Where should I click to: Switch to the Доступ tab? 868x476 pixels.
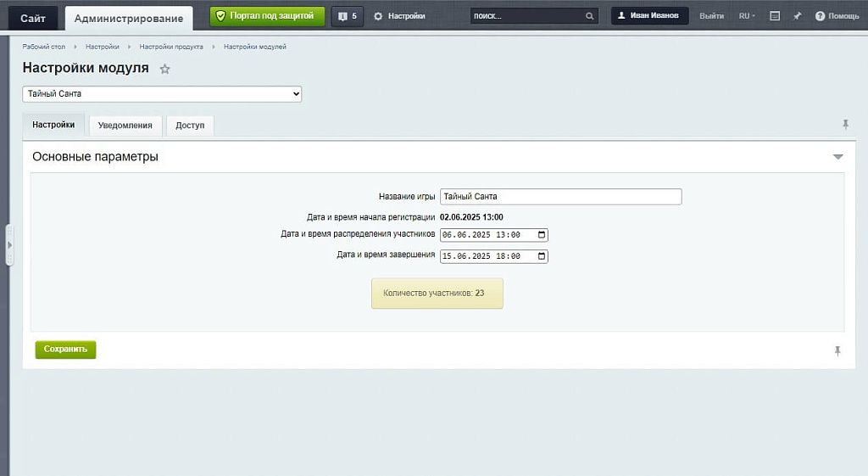(x=190, y=126)
